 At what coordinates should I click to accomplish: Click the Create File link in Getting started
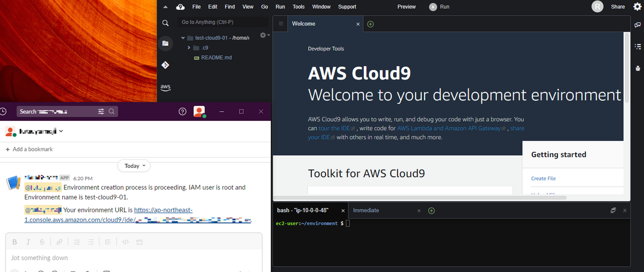click(543, 178)
